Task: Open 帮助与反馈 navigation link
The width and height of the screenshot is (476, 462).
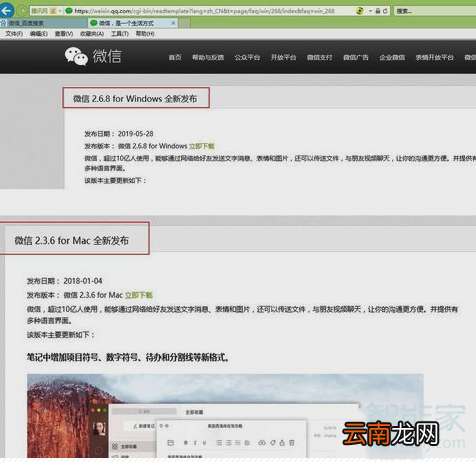Action: (x=208, y=57)
